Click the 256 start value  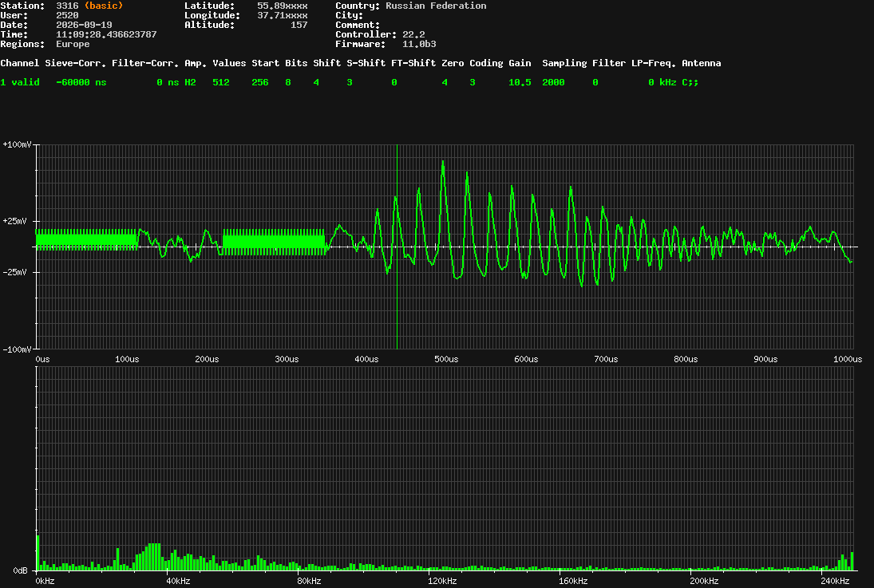click(259, 82)
